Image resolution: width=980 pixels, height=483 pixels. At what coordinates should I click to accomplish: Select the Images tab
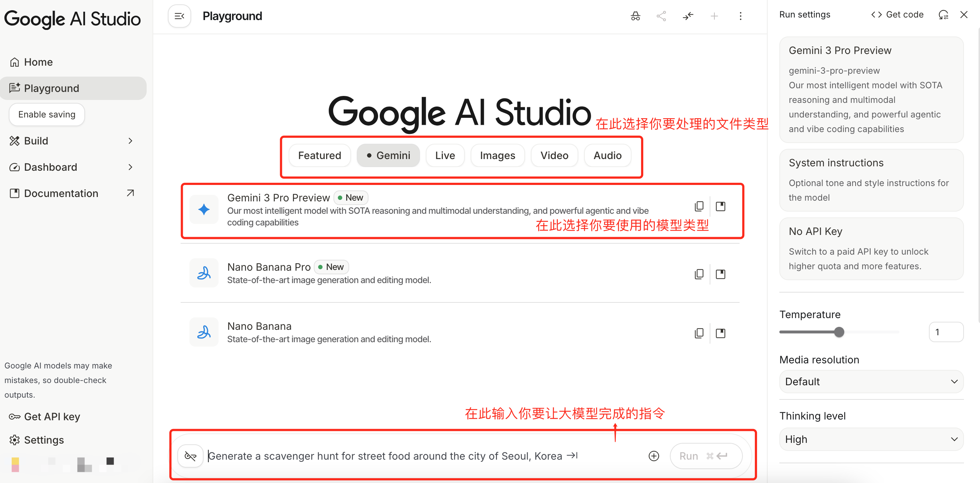(498, 155)
